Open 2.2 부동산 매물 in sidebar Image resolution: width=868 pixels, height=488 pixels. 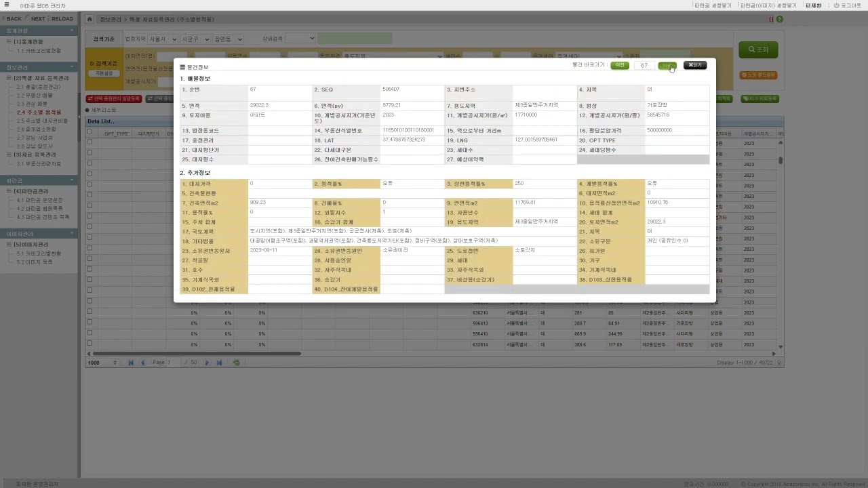point(35,96)
